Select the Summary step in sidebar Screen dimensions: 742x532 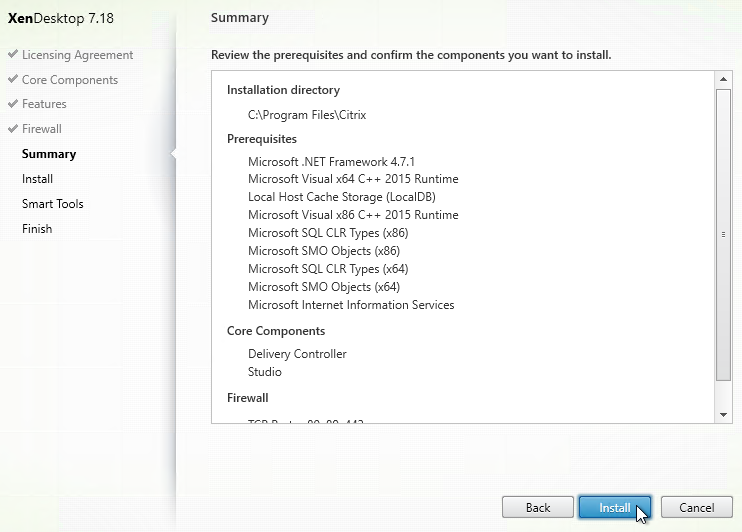pyautogui.click(x=49, y=154)
